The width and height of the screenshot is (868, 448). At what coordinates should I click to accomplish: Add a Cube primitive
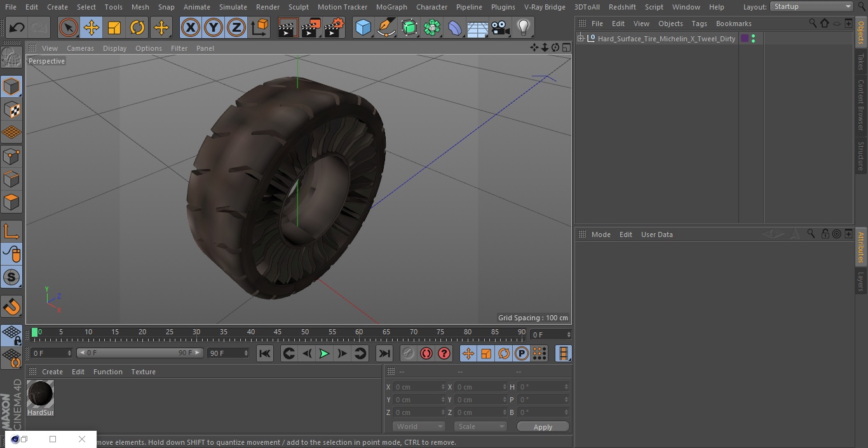(363, 27)
